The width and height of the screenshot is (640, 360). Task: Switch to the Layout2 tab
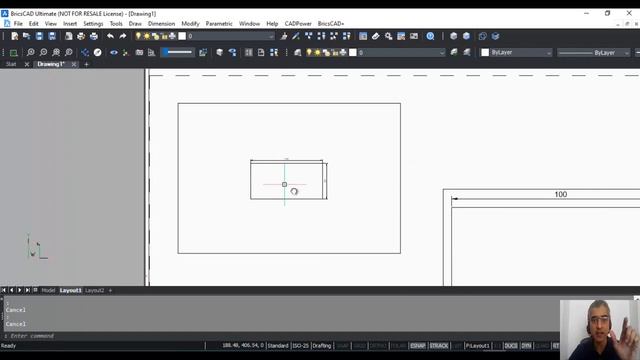[x=95, y=290]
